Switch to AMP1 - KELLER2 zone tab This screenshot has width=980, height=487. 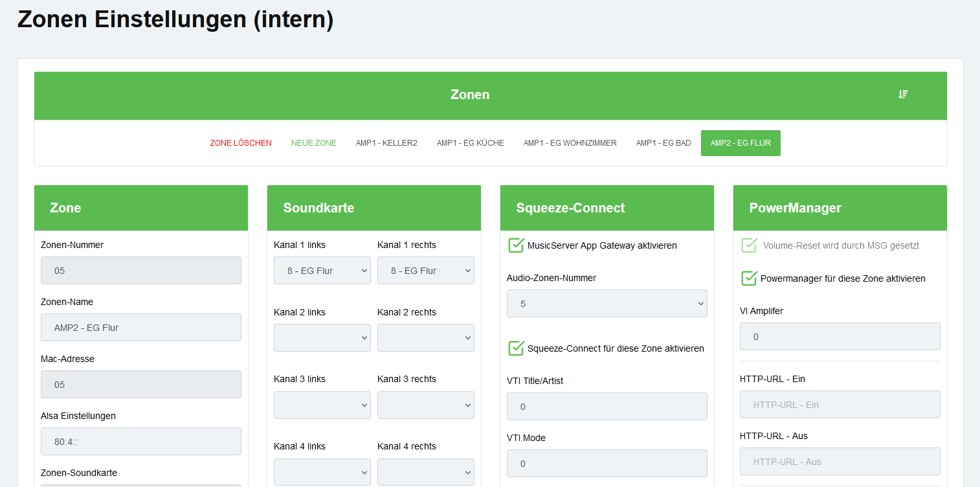click(386, 143)
